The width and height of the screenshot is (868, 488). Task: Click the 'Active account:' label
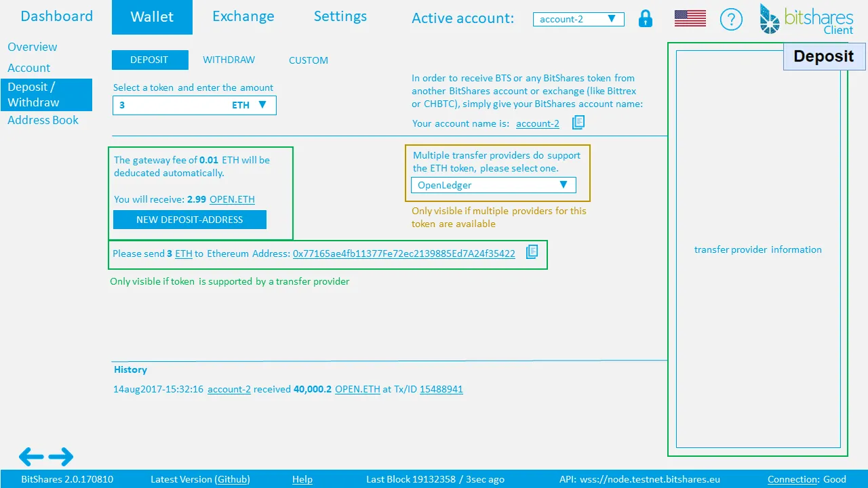pyautogui.click(x=462, y=18)
